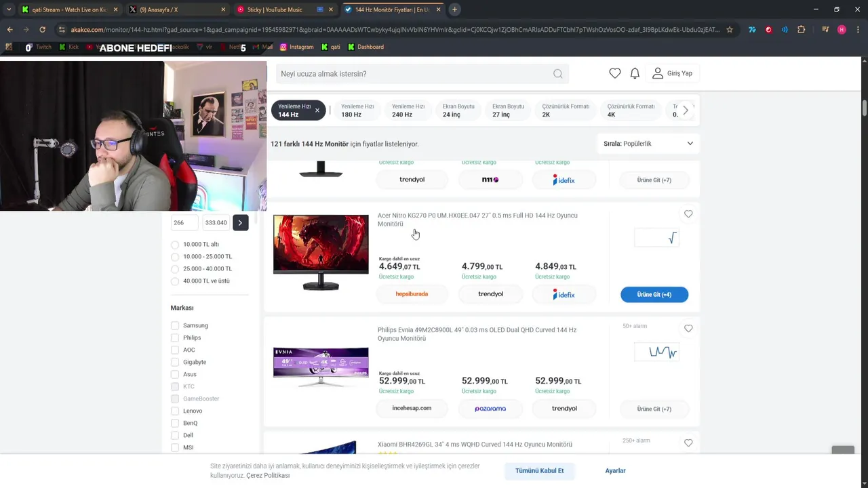Add Acer Nitro KG270 monitor to favorites heart

[688, 214]
